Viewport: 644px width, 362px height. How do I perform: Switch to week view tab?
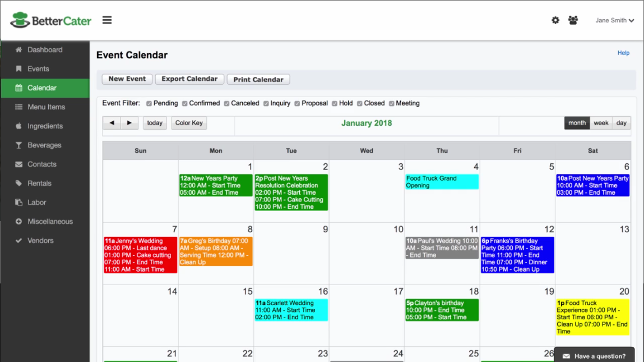(601, 122)
